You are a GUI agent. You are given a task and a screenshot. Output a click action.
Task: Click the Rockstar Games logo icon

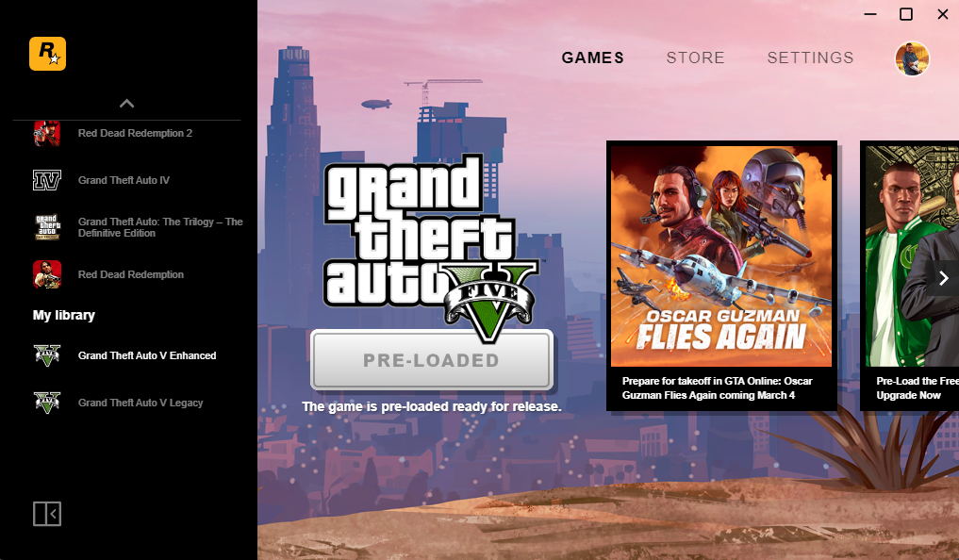click(47, 54)
